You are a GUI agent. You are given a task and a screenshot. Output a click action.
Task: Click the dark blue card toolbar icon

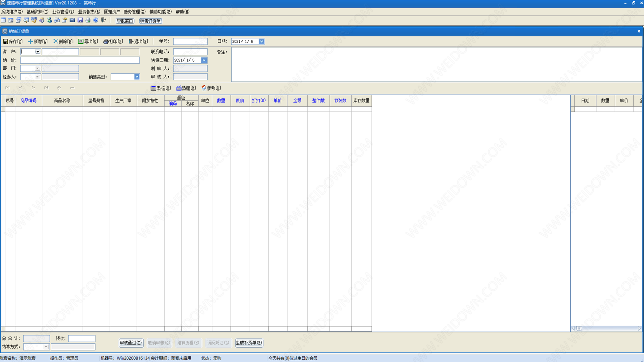pyautogui.click(x=72, y=20)
